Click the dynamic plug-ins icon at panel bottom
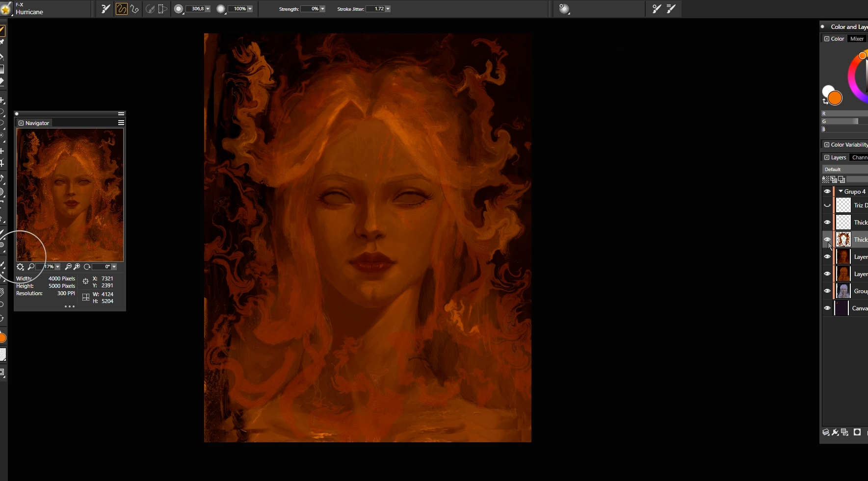The height and width of the screenshot is (481, 868). pos(835,432)
